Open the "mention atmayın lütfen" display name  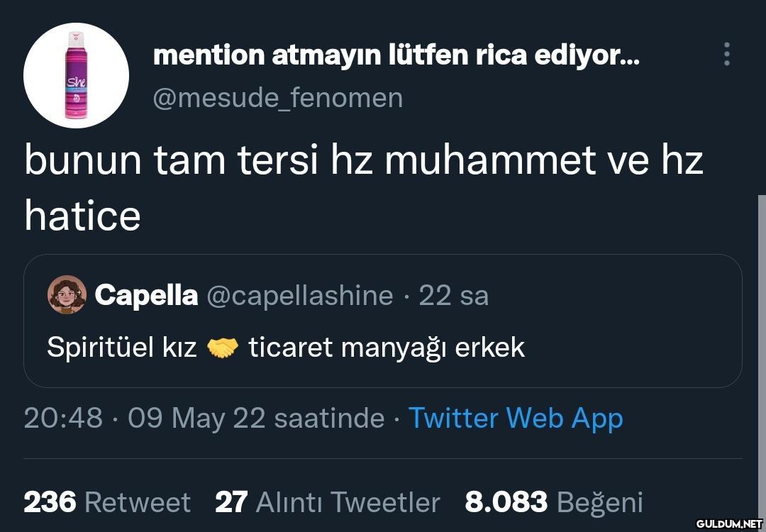pos(396,55)
